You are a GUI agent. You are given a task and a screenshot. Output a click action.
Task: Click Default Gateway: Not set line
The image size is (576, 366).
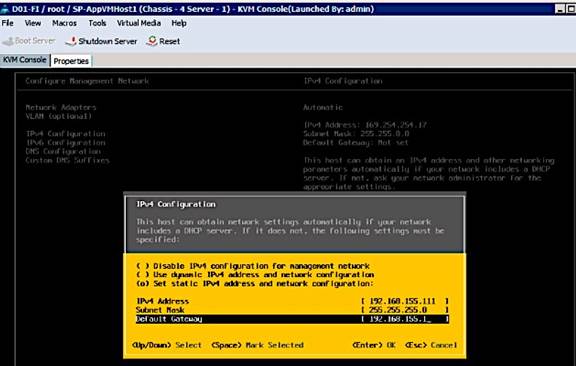[x=356, y=143]
